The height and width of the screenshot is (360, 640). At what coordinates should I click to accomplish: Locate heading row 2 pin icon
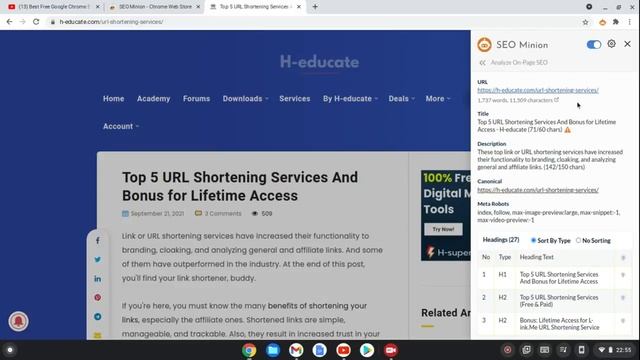pos(623,298)
